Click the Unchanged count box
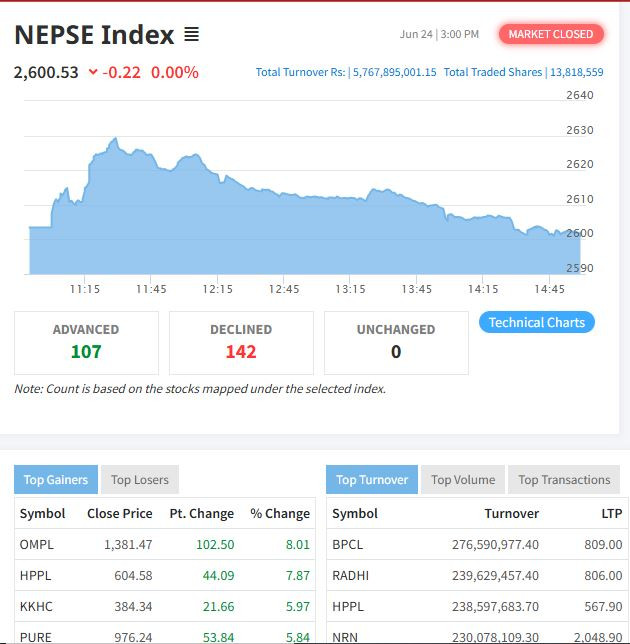The width and height of the screenshot is (630, 644). point(396,342)
